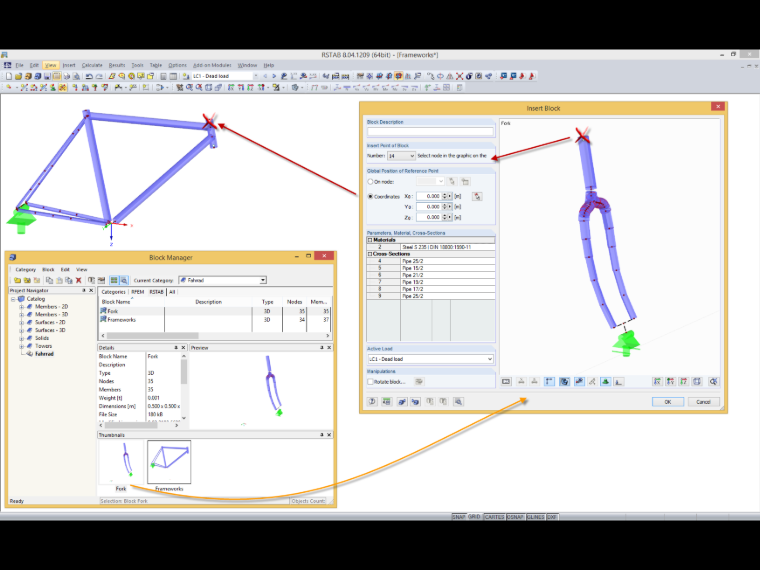The height and width of the screenshot is (570, 760).
Task: Enable the Rotate block checkbox
Action: (370, 382)
